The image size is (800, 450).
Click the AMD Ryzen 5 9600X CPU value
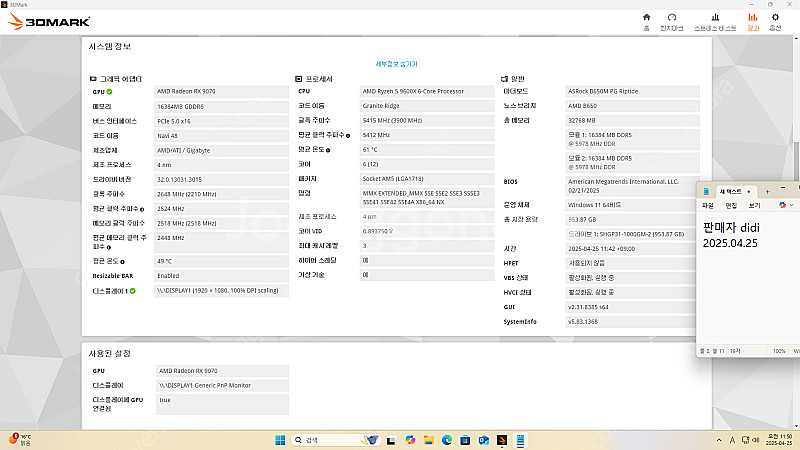pyautogui.click(x=427, y=92)
